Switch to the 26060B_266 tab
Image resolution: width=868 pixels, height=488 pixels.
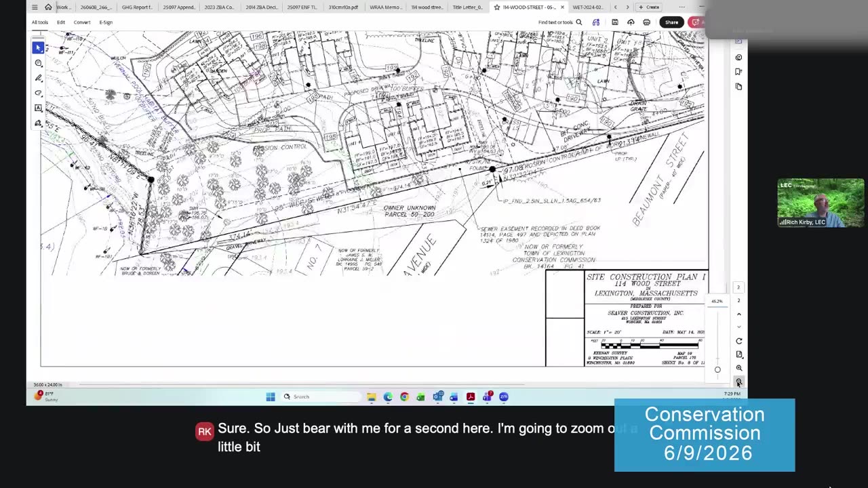click(96, 7)
